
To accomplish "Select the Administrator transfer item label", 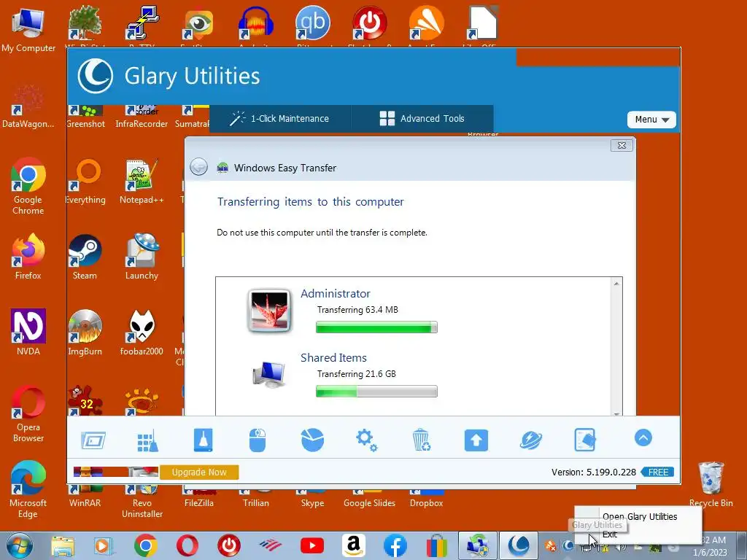I will coord(336,293).
